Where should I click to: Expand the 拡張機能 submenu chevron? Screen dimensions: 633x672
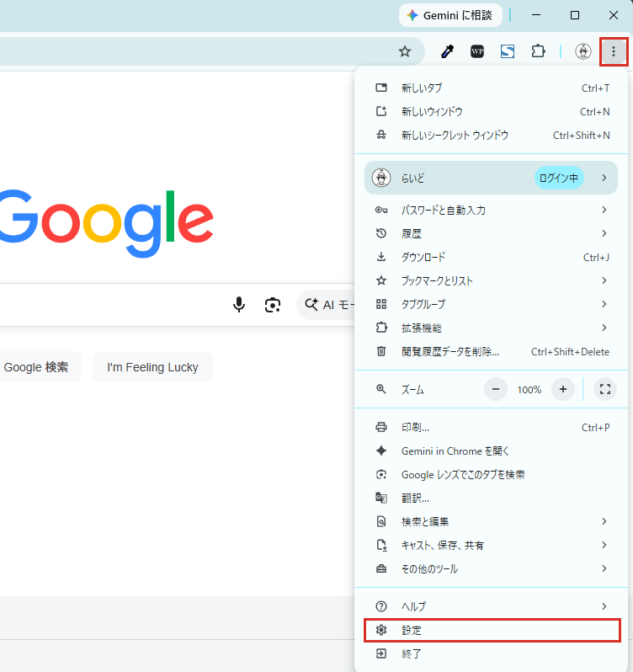(604, 328)
